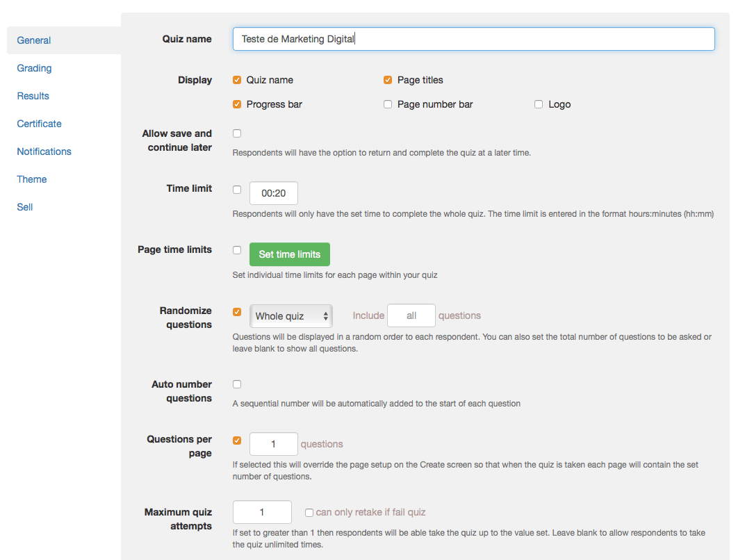745x560 pixels.
Task: Click the Quiz name text field
Action: [x=473, y=39]
